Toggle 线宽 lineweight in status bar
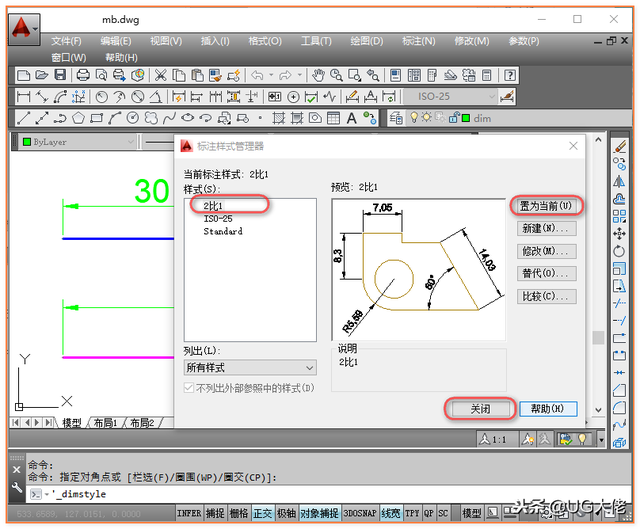The height and width of the screenshot is (529, 640). click(x=391, y=513)
